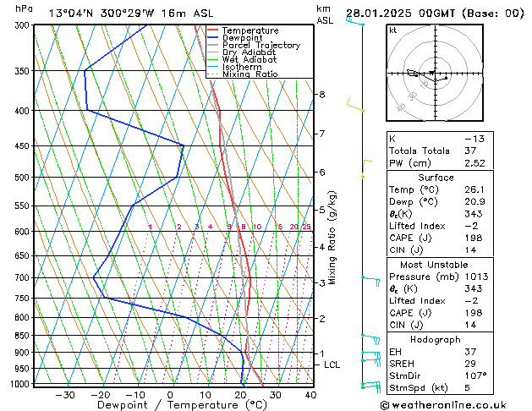
Task: Click the red Temperature legend line
Action: (x=212, y=30)
